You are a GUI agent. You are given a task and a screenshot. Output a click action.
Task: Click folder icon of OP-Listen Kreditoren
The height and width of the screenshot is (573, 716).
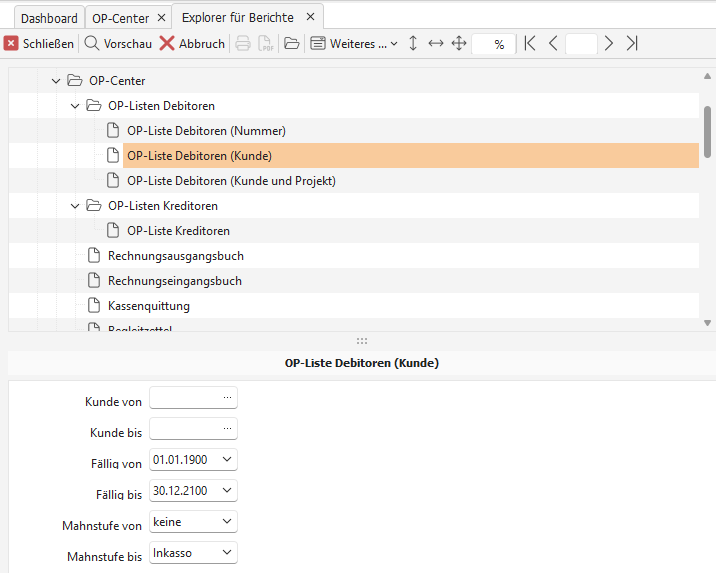coord(94,205)
